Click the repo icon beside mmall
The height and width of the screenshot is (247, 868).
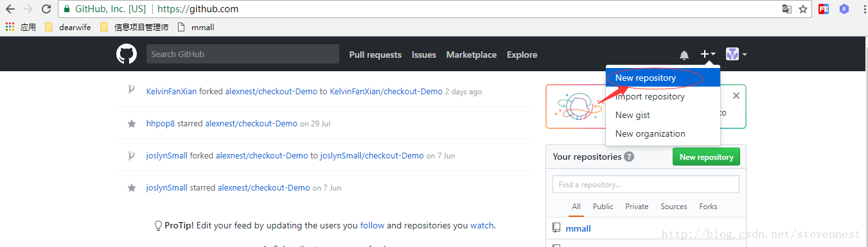556,228
